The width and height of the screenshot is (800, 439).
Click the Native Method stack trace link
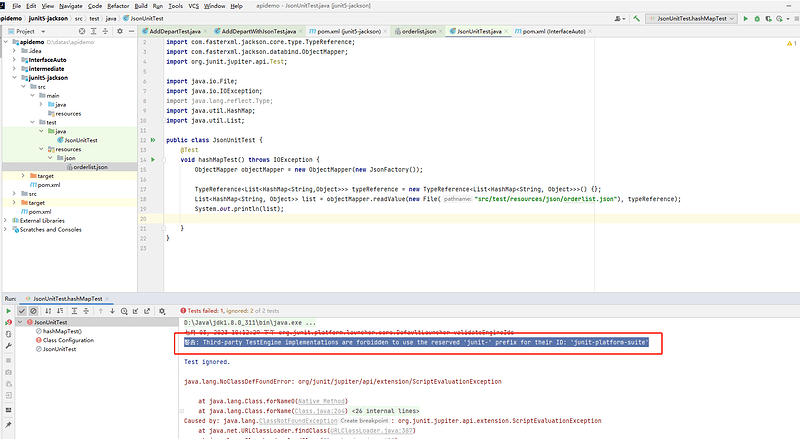click(x=321, y=401)
